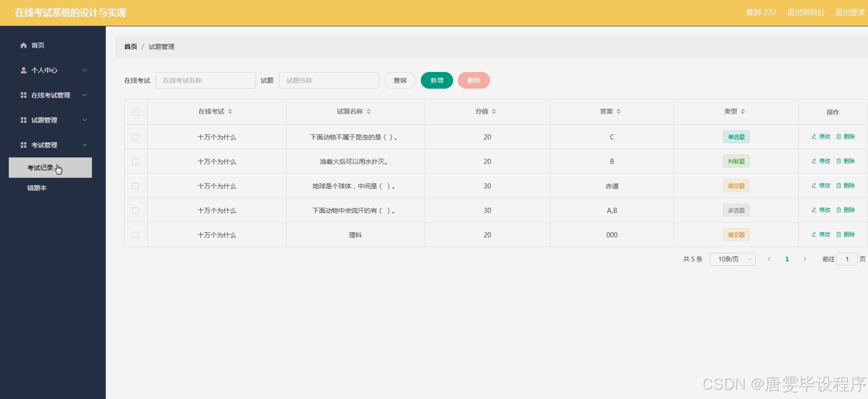Screen dimensions: 868x399
Task: Delete the 理科 question row
Action: point(845,234)
